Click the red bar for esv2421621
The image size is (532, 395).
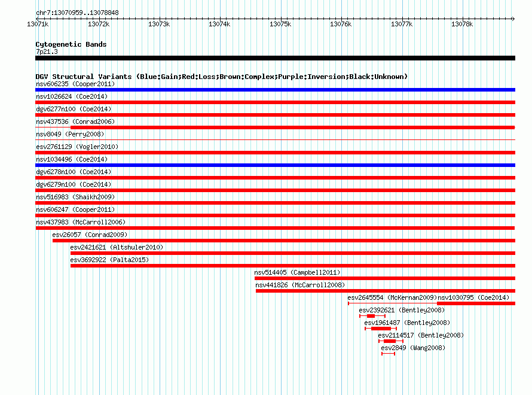[293, 253]
